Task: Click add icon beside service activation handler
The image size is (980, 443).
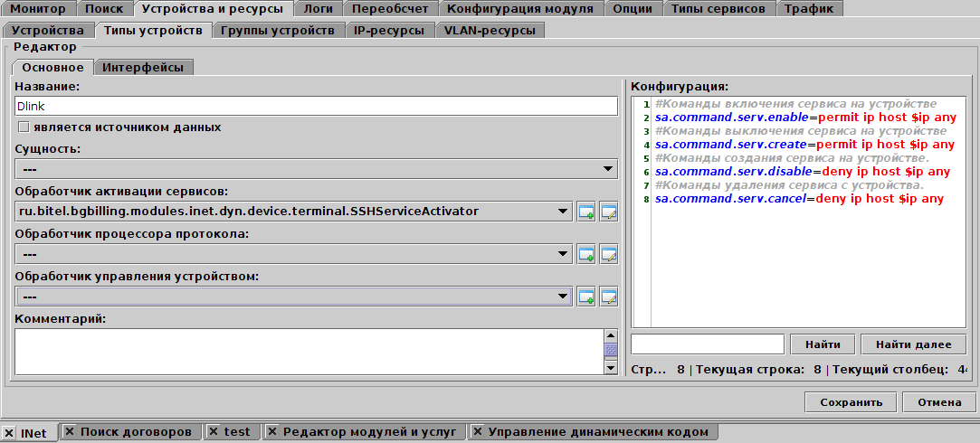Action: (586, 212)
